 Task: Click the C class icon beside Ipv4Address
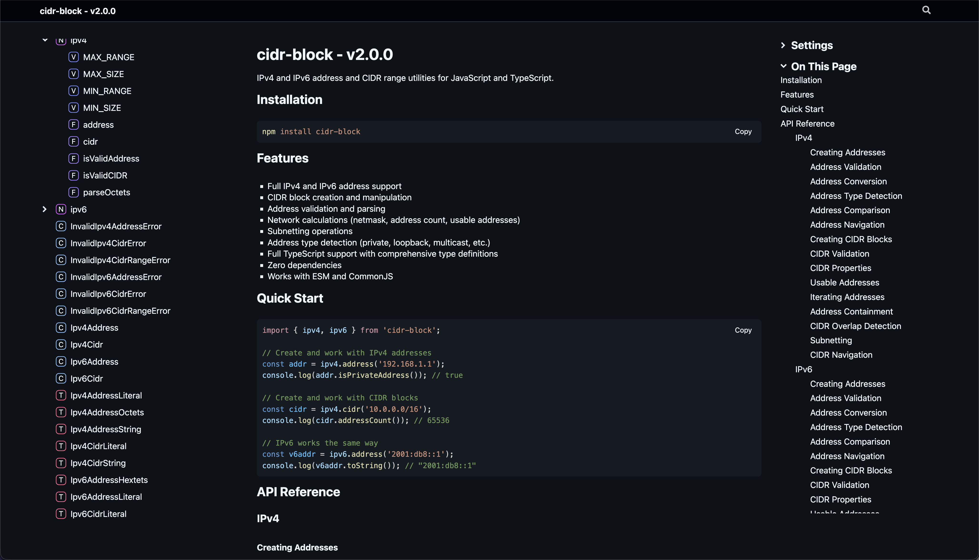click(61, 327)
